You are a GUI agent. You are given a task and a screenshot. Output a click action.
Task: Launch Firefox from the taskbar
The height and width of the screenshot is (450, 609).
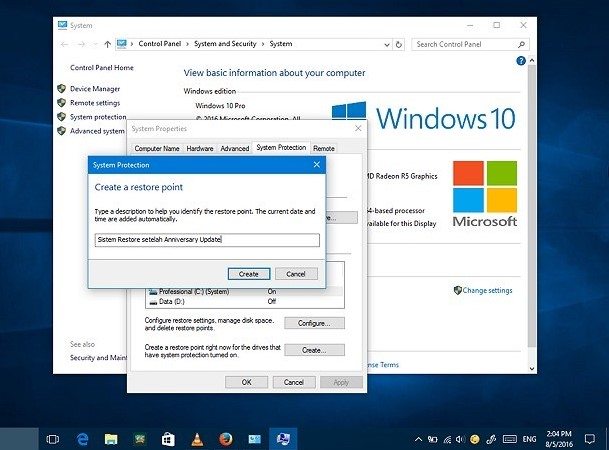226,438
